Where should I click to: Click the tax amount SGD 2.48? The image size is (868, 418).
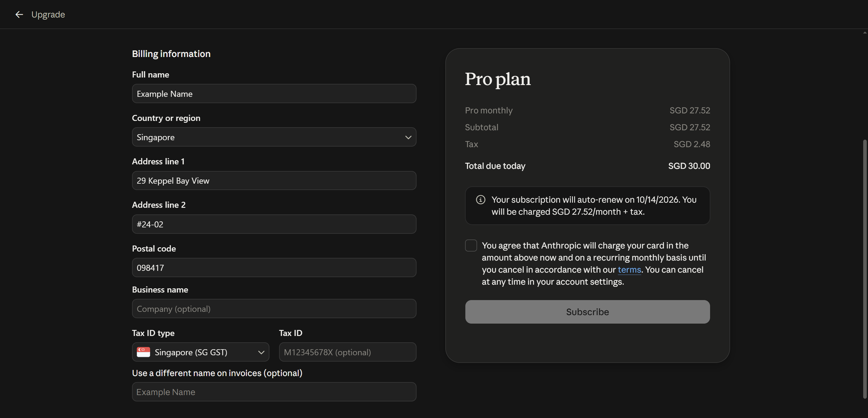[692, 144]
